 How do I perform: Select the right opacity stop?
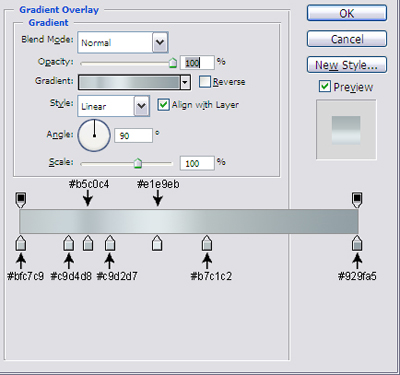click(357, 200)
